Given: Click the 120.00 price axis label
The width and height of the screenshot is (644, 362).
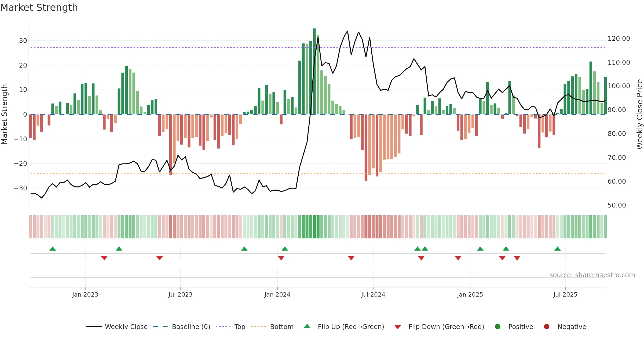Looking at the screenshot, I should [619, 39].
